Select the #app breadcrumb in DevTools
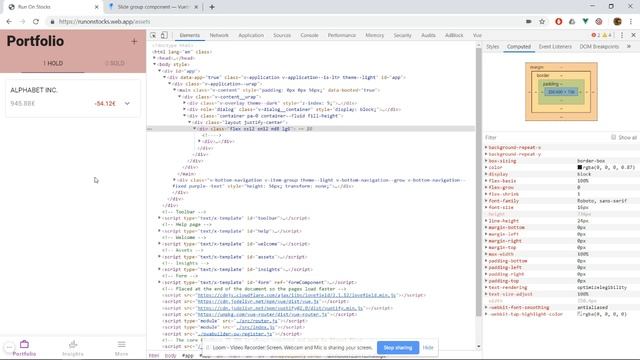640x360 pixels. pyautogui.click(x=187, y=356)
